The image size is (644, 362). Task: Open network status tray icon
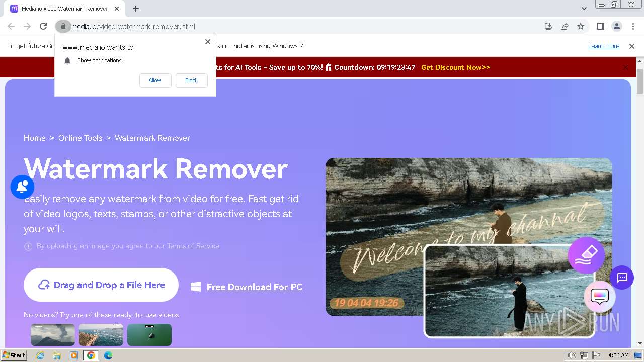tap(585, 355)
